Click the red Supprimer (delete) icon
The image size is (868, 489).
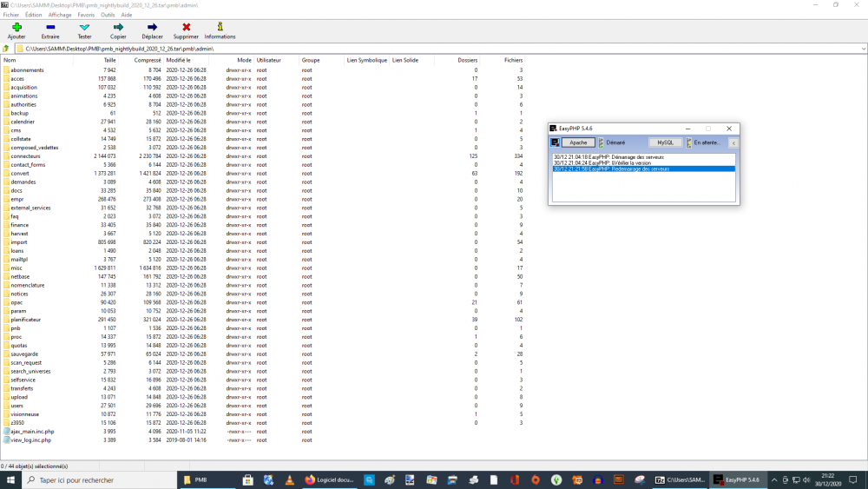186,28
